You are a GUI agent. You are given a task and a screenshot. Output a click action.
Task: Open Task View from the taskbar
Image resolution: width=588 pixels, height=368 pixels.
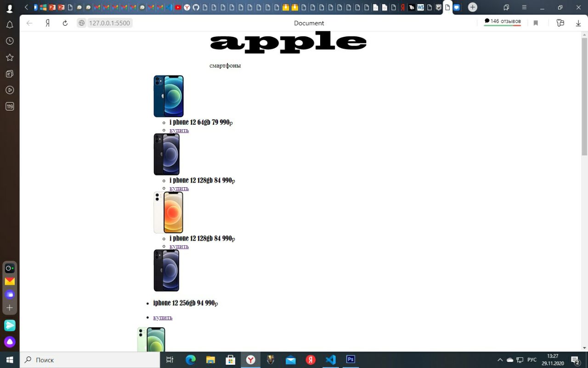tap(170, 360)
